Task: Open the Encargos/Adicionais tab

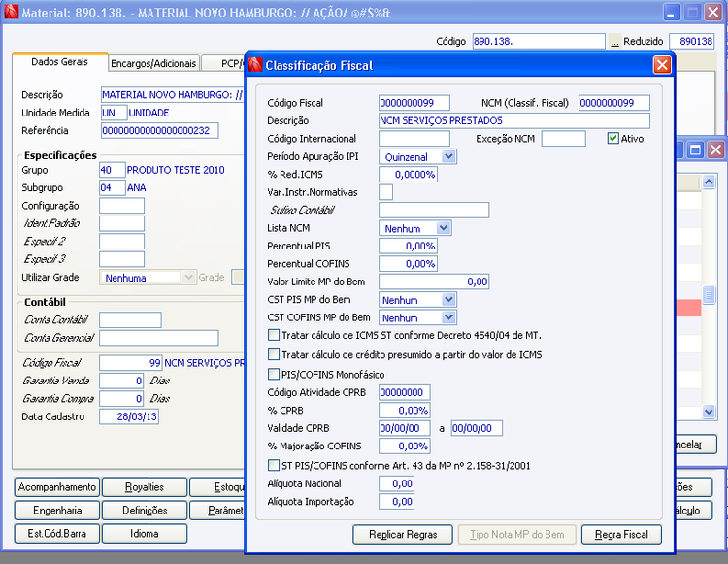Action: coord(153,64)
